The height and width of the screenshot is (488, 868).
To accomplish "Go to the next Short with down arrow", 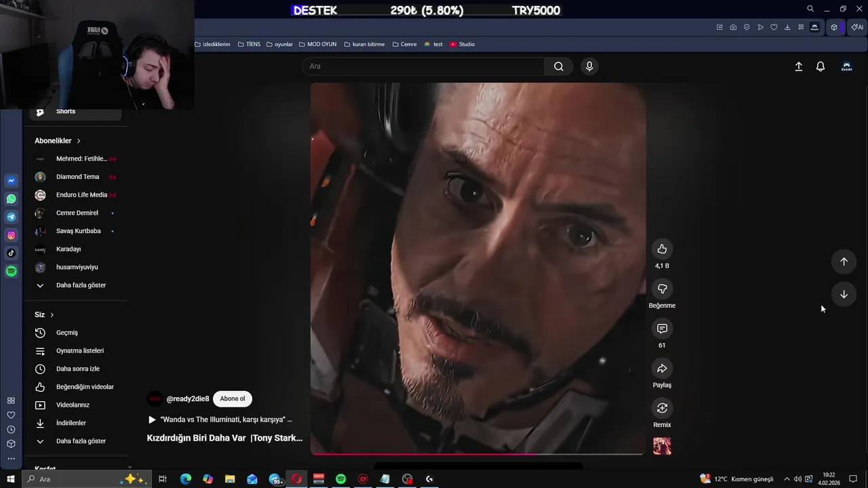I will (844, 294).
